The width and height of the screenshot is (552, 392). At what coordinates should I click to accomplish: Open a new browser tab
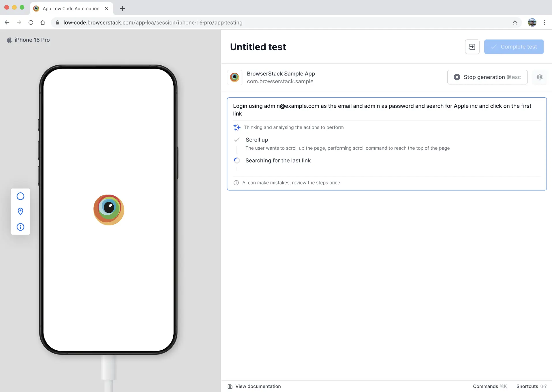click(122, 8)
